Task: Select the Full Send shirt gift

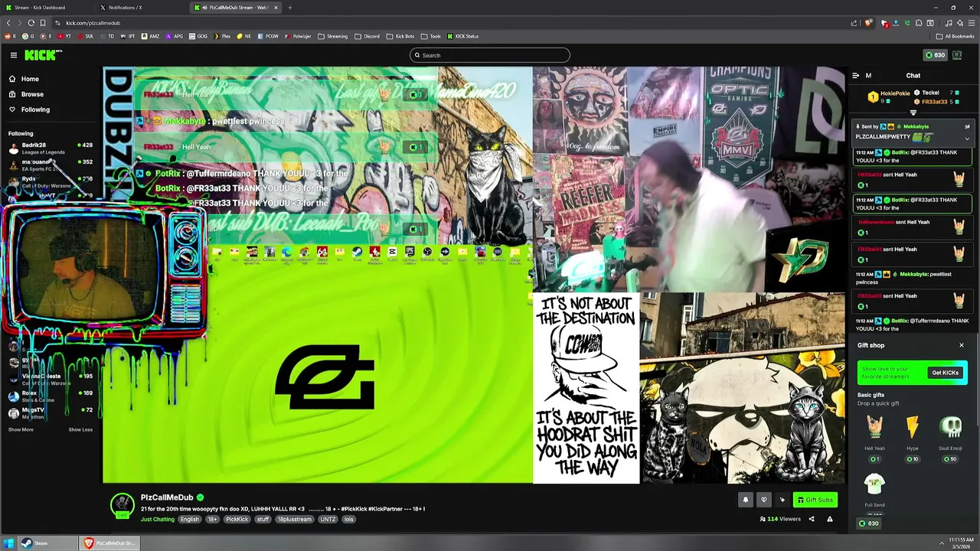Action: [x=874, y=491]
